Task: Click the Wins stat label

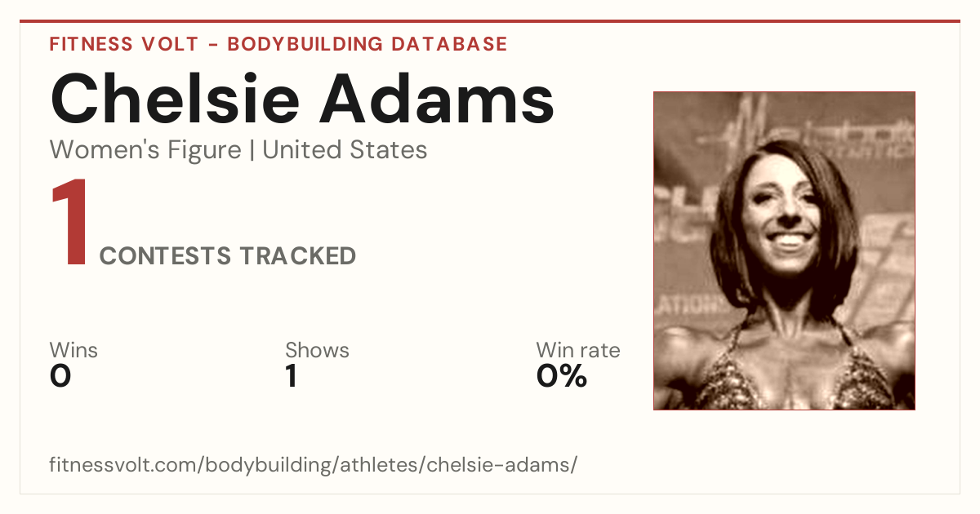Action: (x=73, y=351)
